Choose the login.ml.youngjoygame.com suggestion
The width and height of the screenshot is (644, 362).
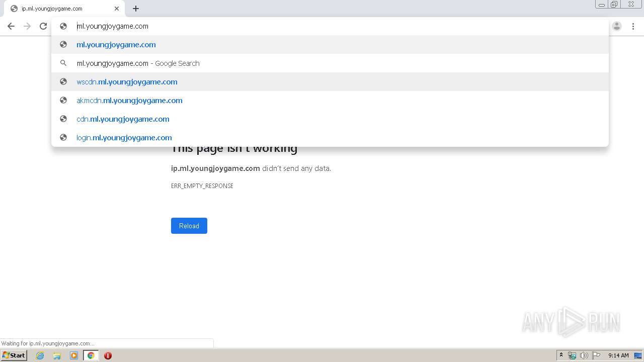point(330,138)
